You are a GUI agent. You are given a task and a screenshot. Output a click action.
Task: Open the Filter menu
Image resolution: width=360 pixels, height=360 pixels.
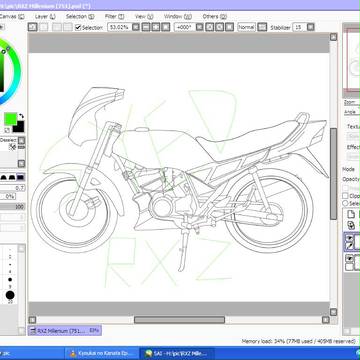pyautogui.click(x=114, y=16)
